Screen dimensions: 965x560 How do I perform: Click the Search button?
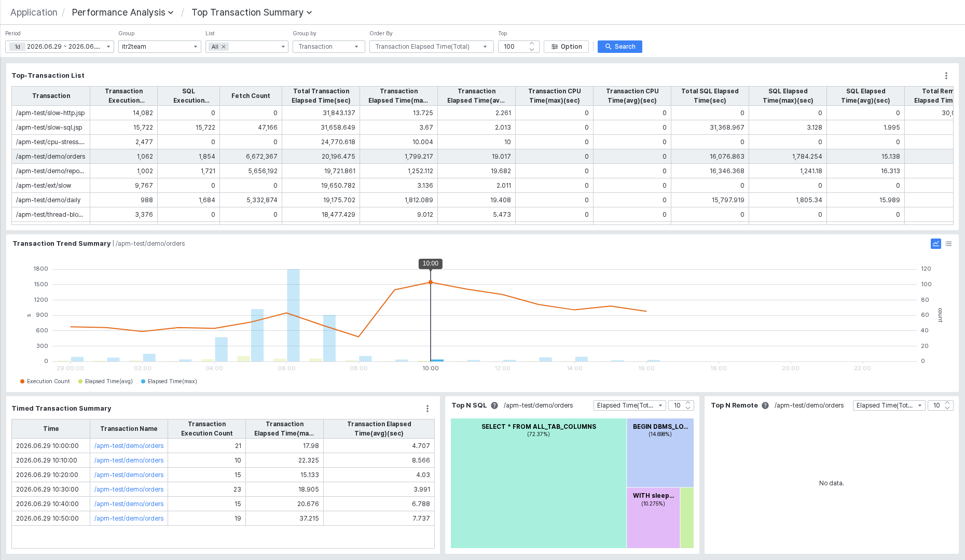click(x=620, y=47)
